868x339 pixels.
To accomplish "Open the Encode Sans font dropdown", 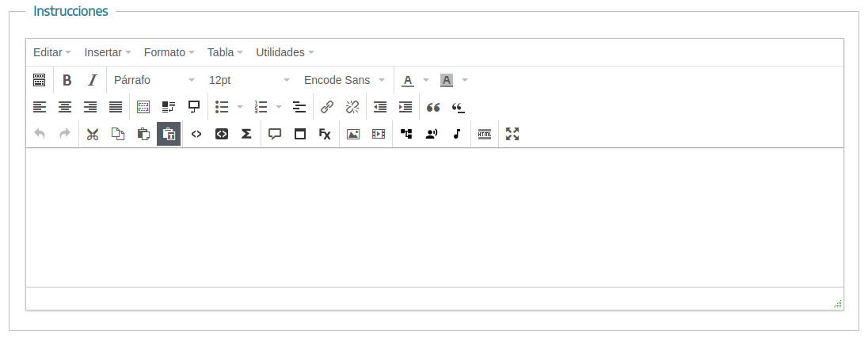I will tap(345, 80).
